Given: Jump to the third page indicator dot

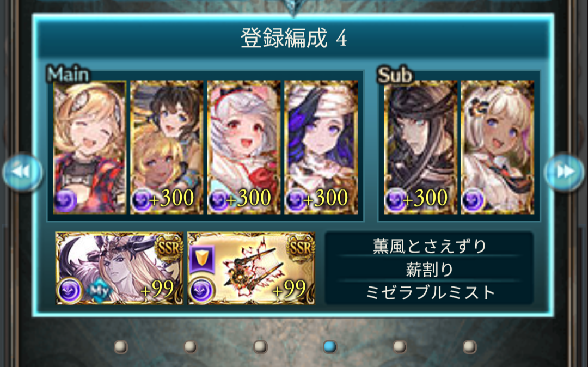Looking at the screenshot, I should [x=260, y=347].
